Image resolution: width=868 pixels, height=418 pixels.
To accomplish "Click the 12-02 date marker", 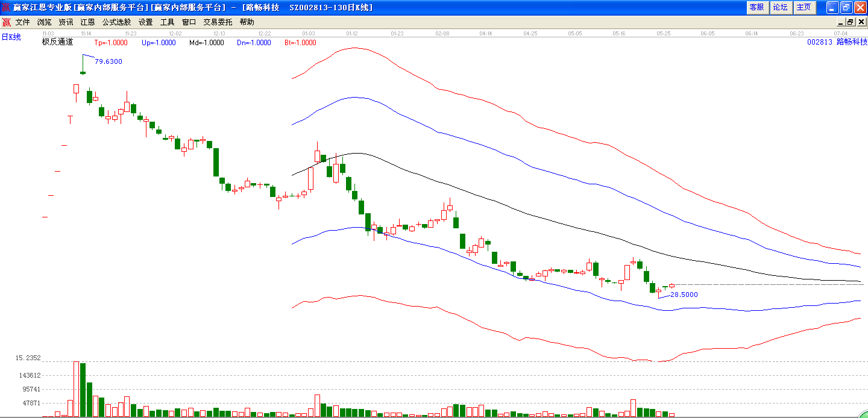I will coord(175,33).
